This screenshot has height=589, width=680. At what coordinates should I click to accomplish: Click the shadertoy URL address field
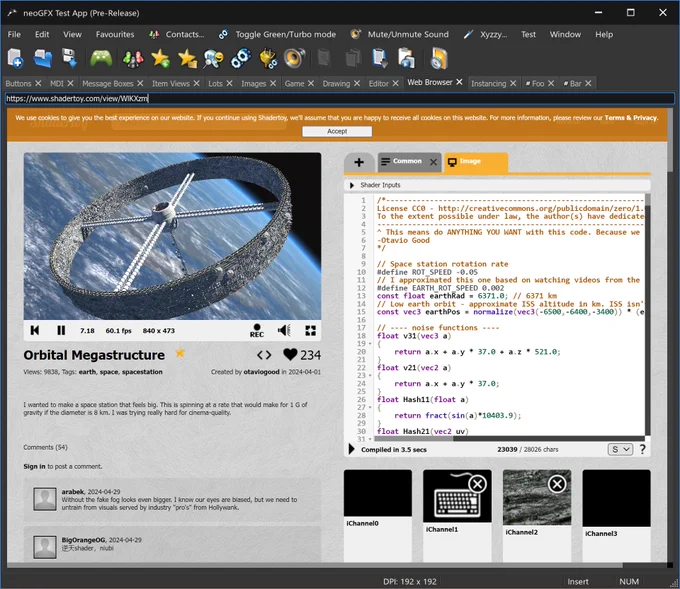[340, 98]
